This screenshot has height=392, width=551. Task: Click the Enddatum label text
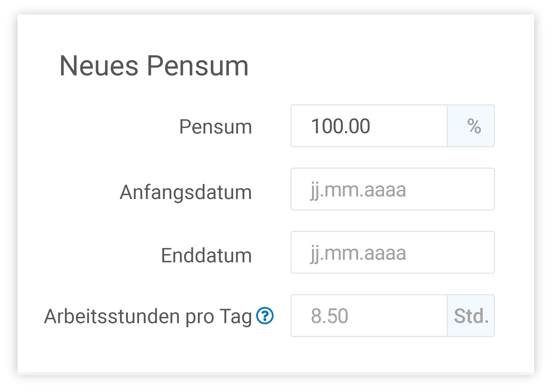(x=206, y=255)
